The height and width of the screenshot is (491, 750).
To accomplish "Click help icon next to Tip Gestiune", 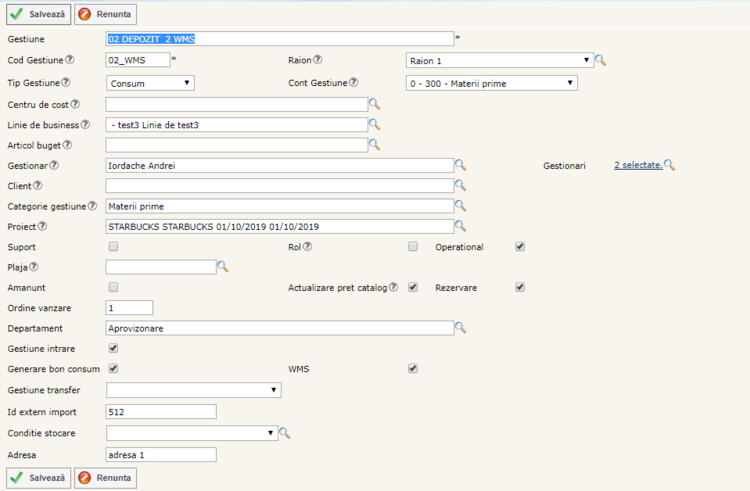I will tap(67, 82).
